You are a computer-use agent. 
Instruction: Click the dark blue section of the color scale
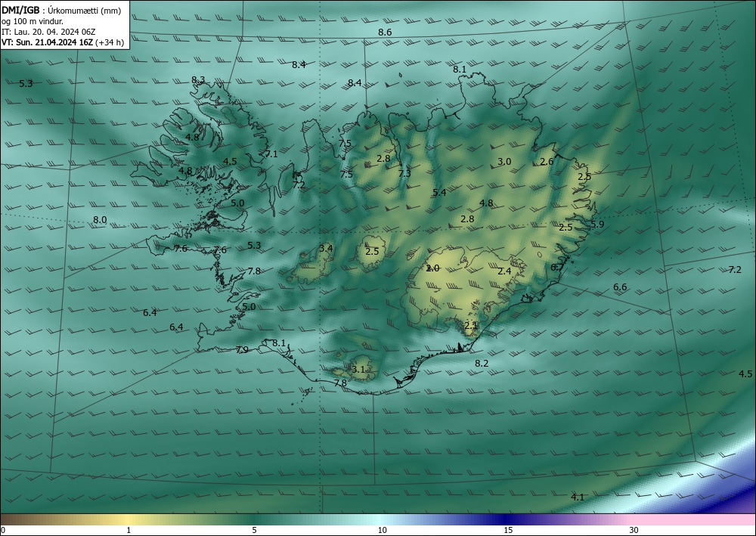(503, 519)
